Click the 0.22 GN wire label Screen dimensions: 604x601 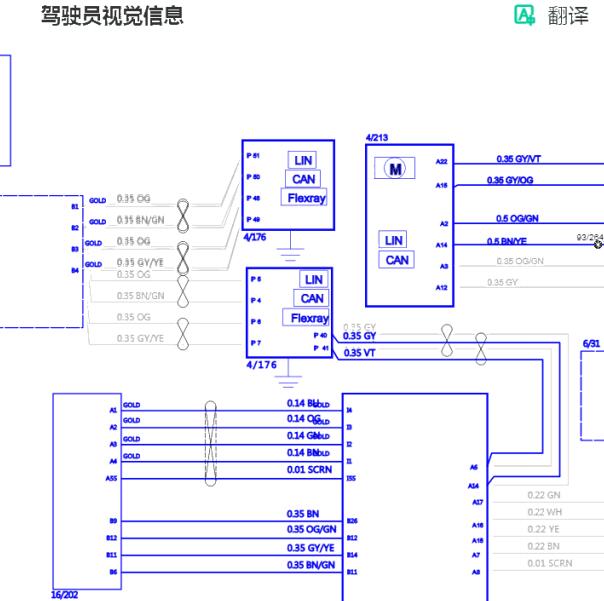coord(544,495)
